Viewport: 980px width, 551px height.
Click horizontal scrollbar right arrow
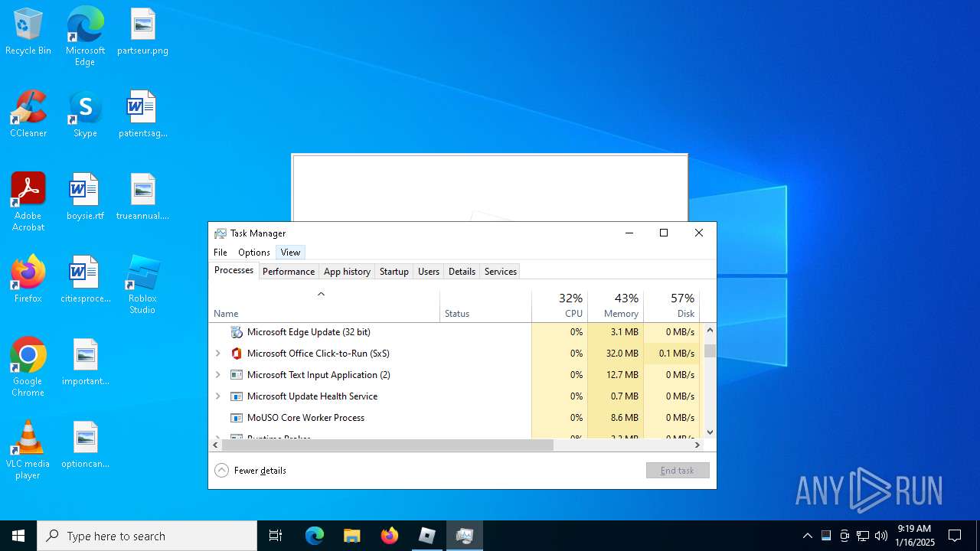[697, 445]
